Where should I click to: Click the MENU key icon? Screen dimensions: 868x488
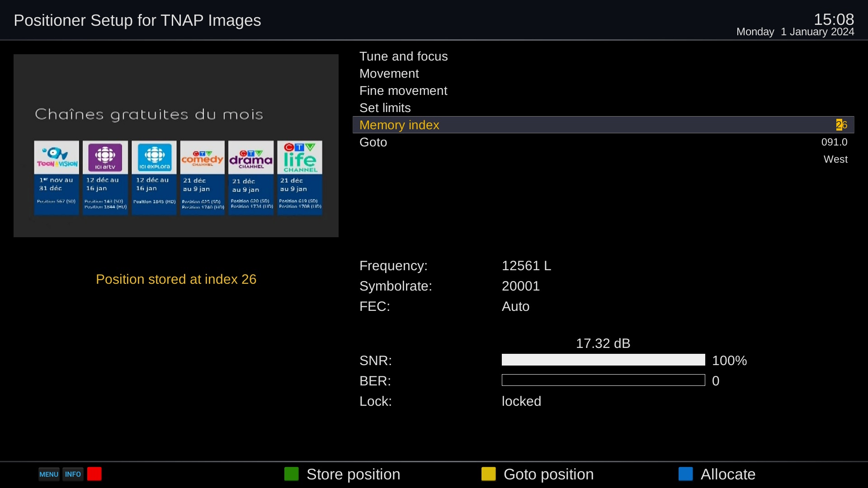tap(49, 474)
